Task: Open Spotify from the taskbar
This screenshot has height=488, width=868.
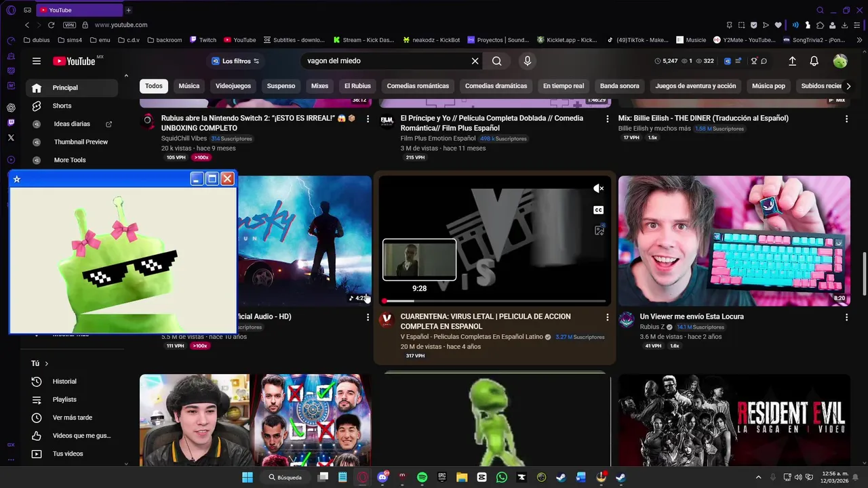Action: (x=422, y=477)
